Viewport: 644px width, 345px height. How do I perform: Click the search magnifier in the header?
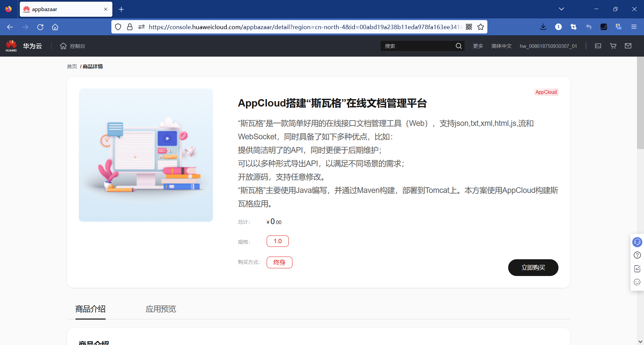[459, 46]
